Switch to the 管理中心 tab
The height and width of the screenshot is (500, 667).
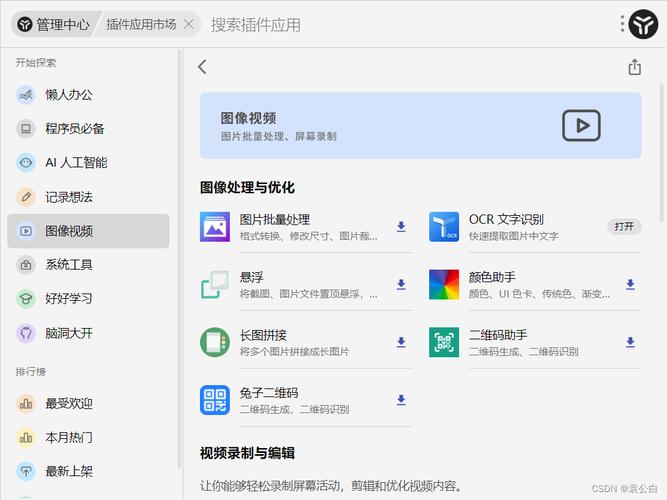pos(54,24)
